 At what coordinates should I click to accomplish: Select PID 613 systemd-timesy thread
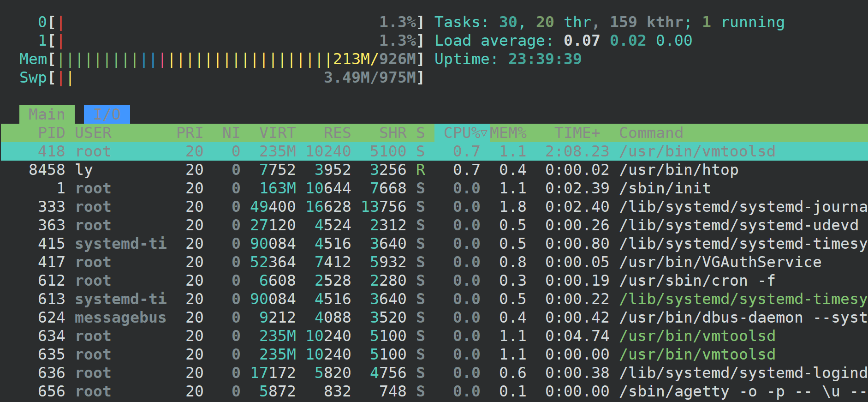(434, 299)
